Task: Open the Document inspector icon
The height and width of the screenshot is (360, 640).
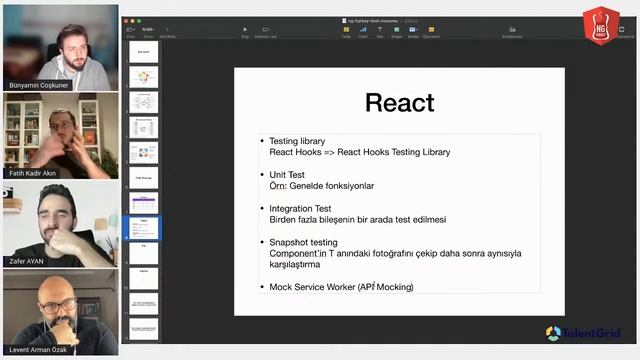Action: 622,29
